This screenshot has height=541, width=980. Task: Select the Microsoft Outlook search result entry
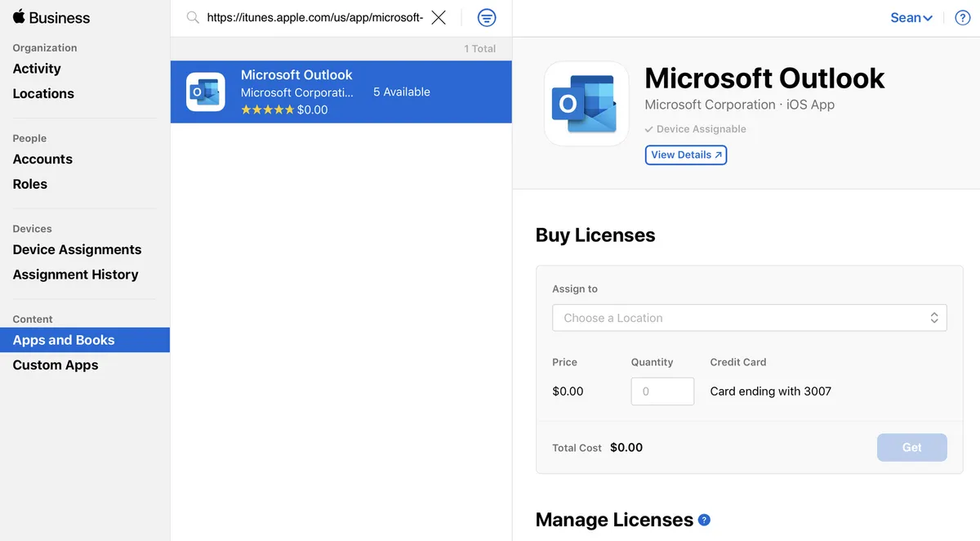341,91
